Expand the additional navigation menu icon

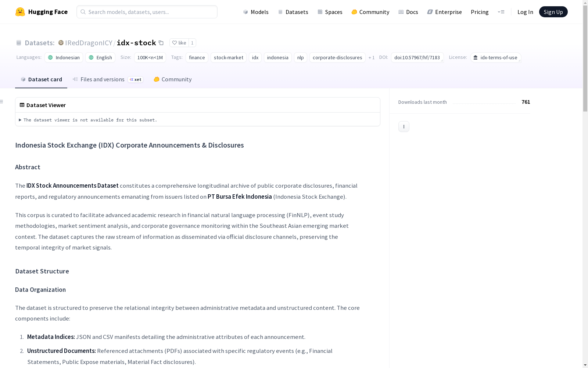(501, 12)
